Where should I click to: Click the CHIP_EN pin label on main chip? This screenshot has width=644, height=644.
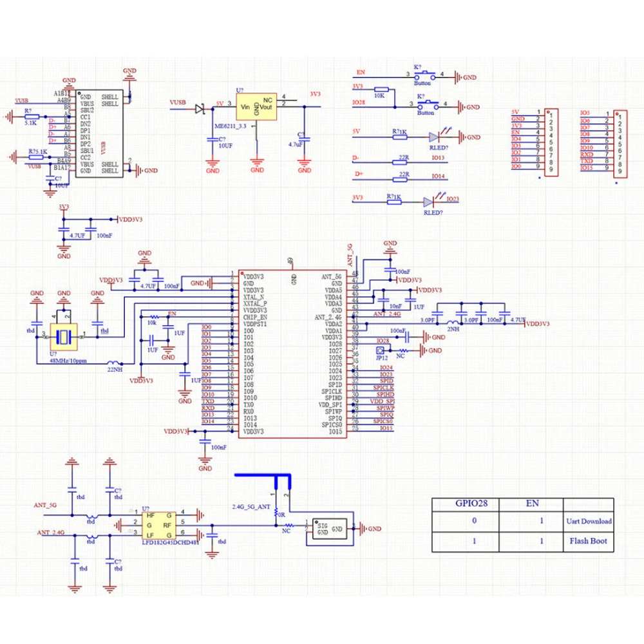[x=254, y=317]
